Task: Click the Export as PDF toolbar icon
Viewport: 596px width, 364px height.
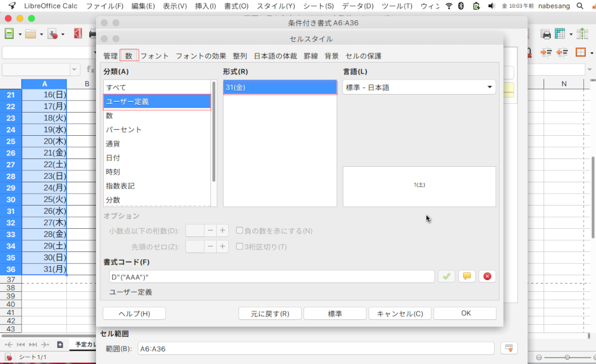Action: (77, 34)
